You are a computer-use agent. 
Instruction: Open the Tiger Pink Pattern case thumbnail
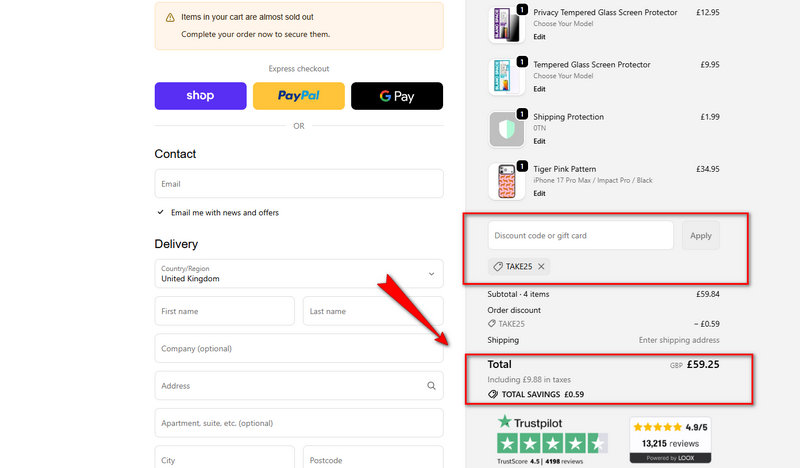click(x=506, y=182)
